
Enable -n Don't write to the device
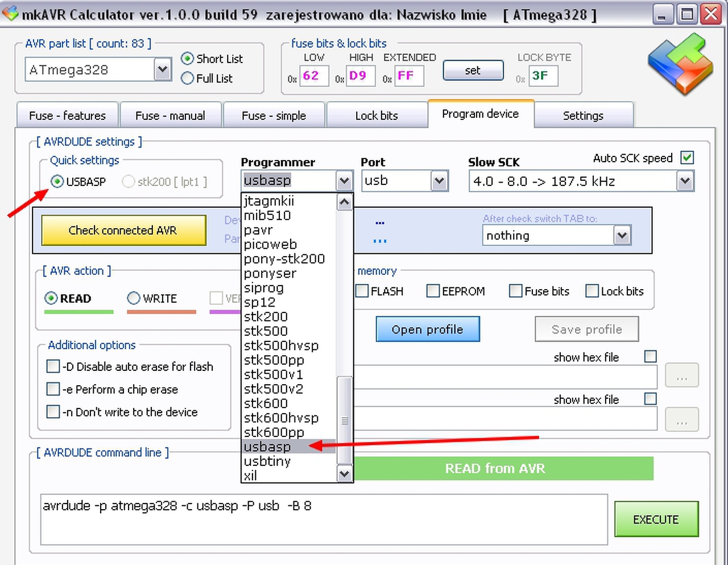pyautogui.click(x=53, y=411)
